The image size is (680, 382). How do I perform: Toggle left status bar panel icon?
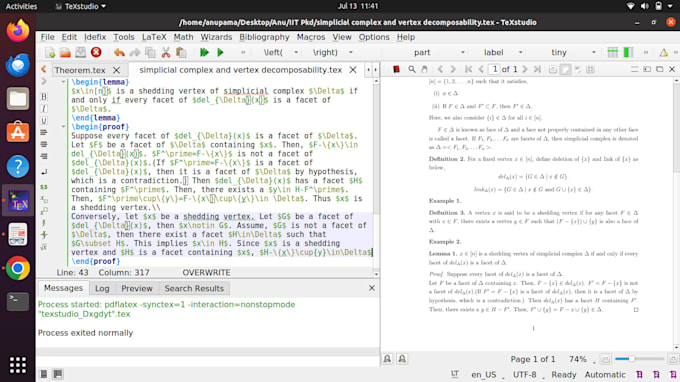pyautogui.click(x=44, y=374)
